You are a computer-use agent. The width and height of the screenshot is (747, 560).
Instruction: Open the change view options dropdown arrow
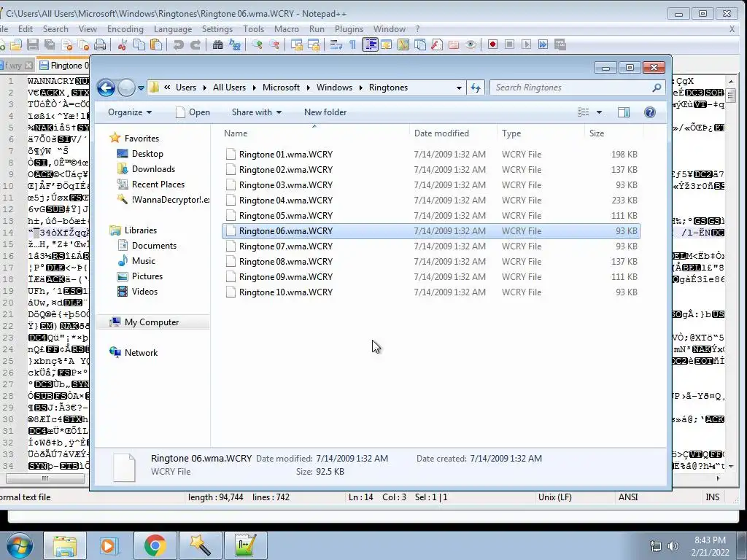click(600, 112)
